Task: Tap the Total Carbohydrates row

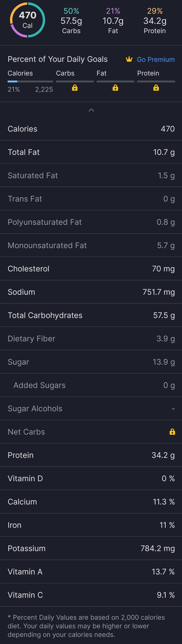Action: (x=91, y=315)
